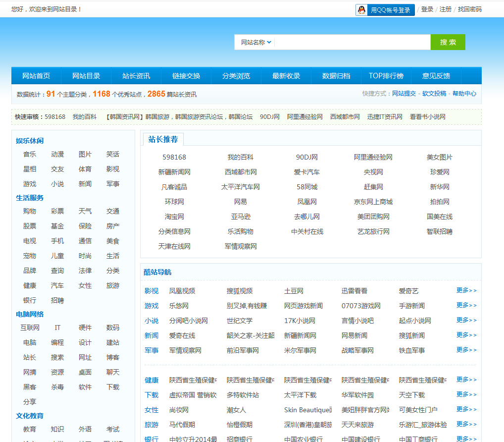Open the 帮助中心 shortcut link
504x442 pixels.
(464, 94)
